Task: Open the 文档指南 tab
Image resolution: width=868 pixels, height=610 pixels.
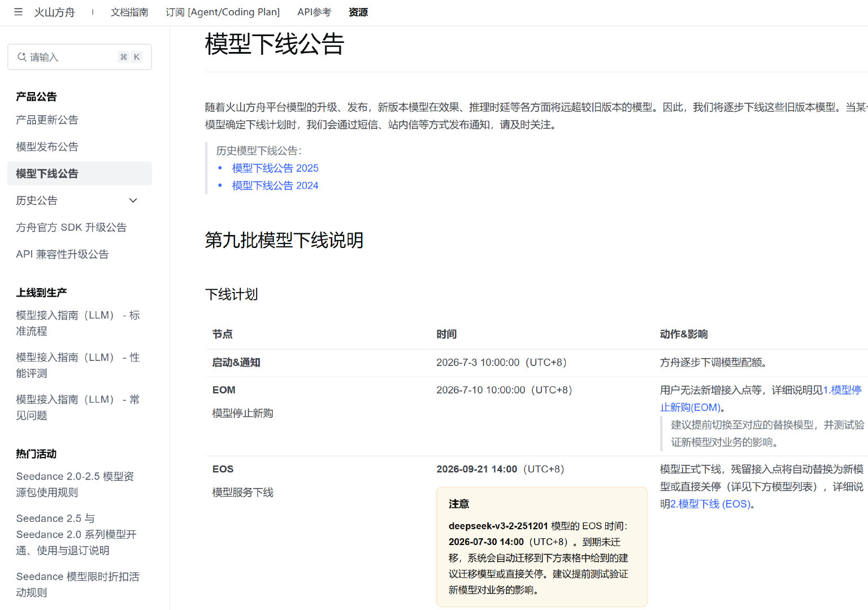Action: (129, 12)
